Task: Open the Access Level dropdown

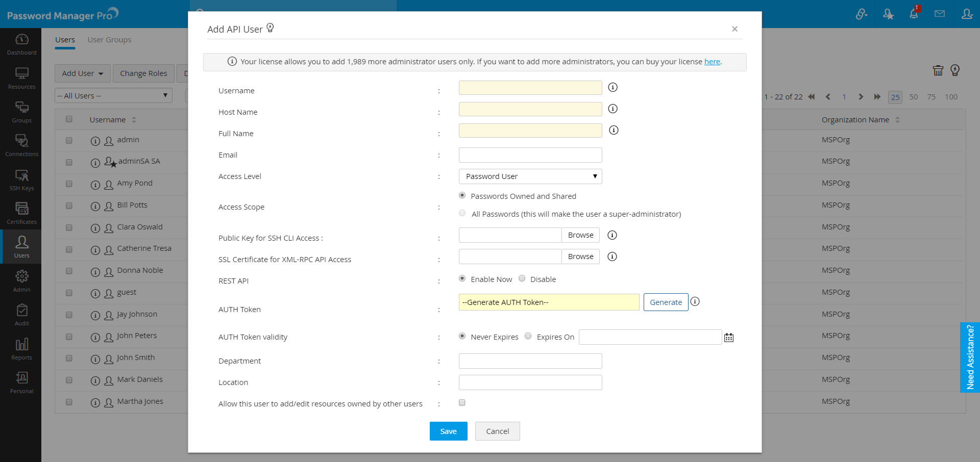Action: click(x=530, y=176)
